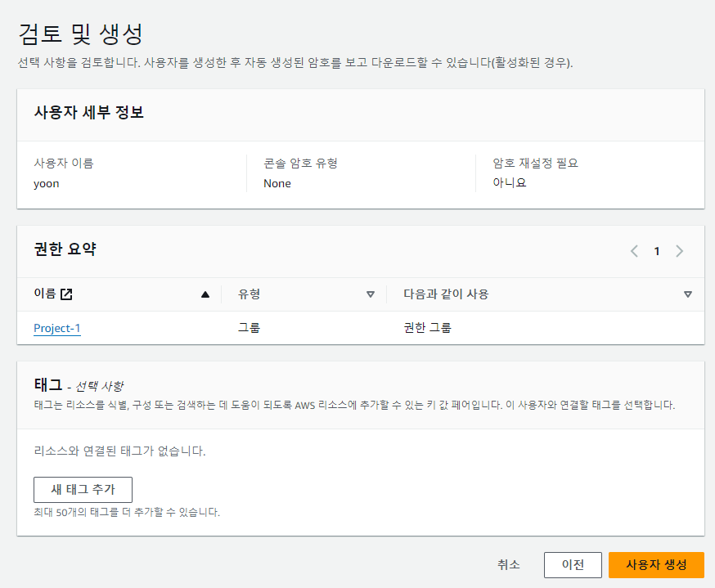Sort by 이름 ascending arrow
The width and height of the screenshot is (715, 588).
coord(205,294)
